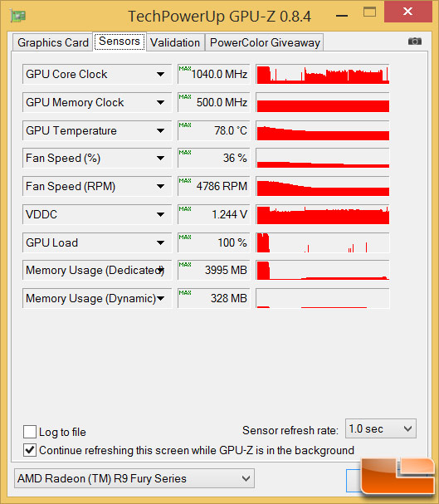Minimize the GPU-Z window
The height and width of the screenshot is (504, 439).
pyautogui.click(x=342, y=16)
